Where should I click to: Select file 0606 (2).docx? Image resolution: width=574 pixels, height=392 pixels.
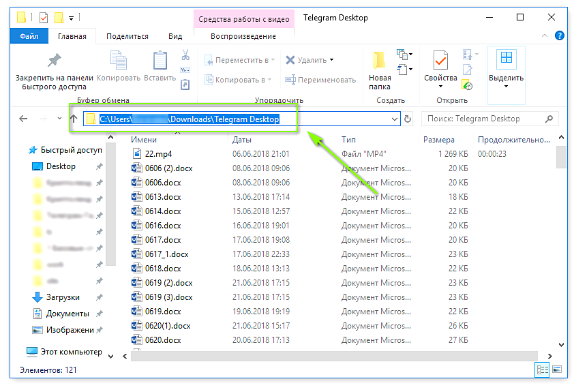pyautogui.click(x=169, y=168)
